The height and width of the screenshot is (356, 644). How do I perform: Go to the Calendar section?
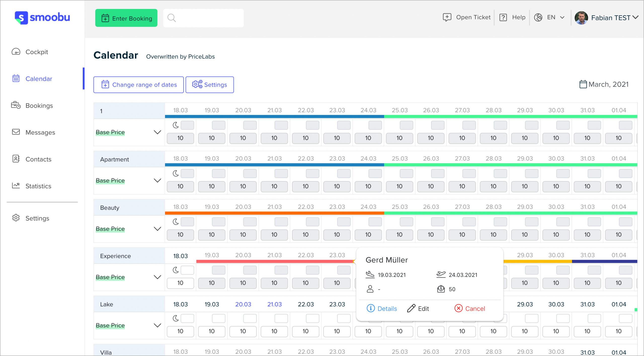[x=39, y=79]
